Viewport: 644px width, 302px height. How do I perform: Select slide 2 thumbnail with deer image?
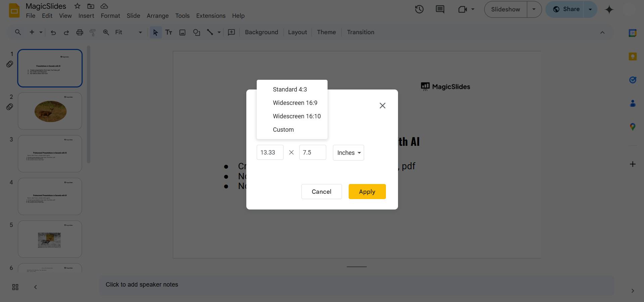tap(50, 111)
